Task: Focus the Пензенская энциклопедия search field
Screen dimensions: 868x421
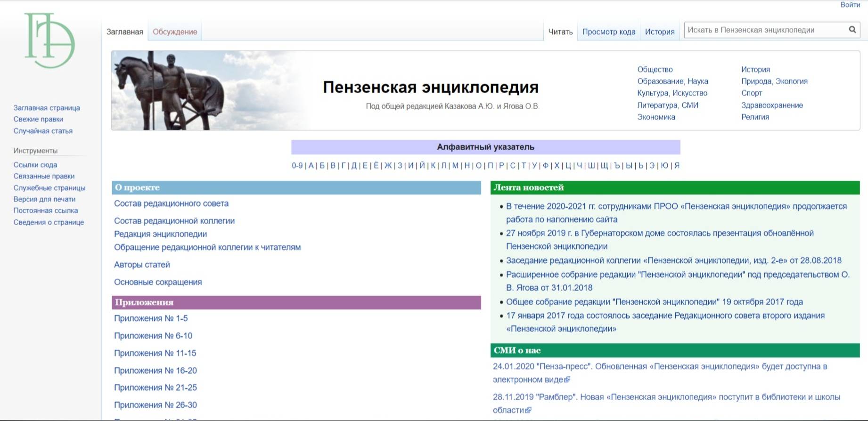Action: (763, 30)
